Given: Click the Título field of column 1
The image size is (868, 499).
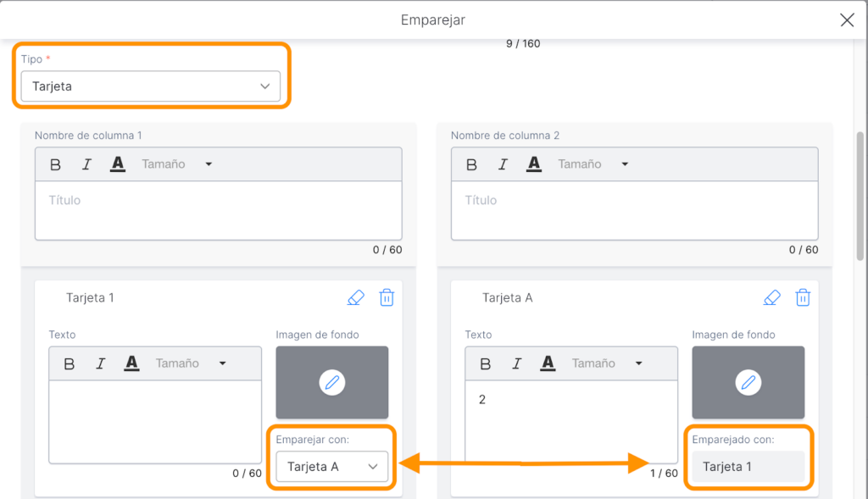Looking at the screenshot, I should coord(218,210).
